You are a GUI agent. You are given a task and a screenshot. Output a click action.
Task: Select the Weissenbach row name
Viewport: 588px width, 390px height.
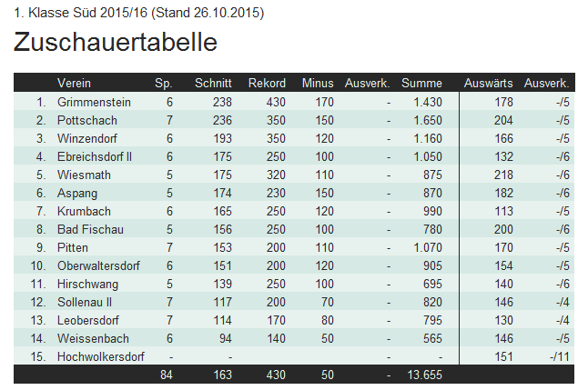[93, 338]
